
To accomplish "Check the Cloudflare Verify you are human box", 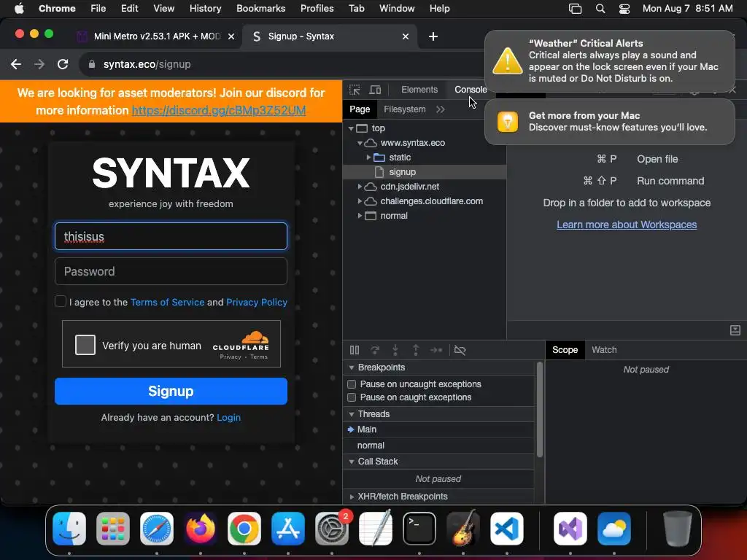I will 85,345.
